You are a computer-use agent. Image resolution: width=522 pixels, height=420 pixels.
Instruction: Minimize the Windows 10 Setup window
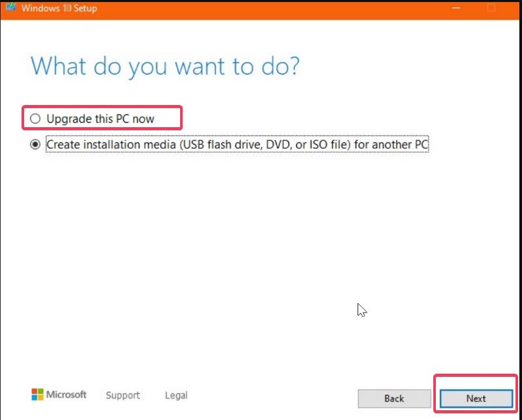[455, 8]
